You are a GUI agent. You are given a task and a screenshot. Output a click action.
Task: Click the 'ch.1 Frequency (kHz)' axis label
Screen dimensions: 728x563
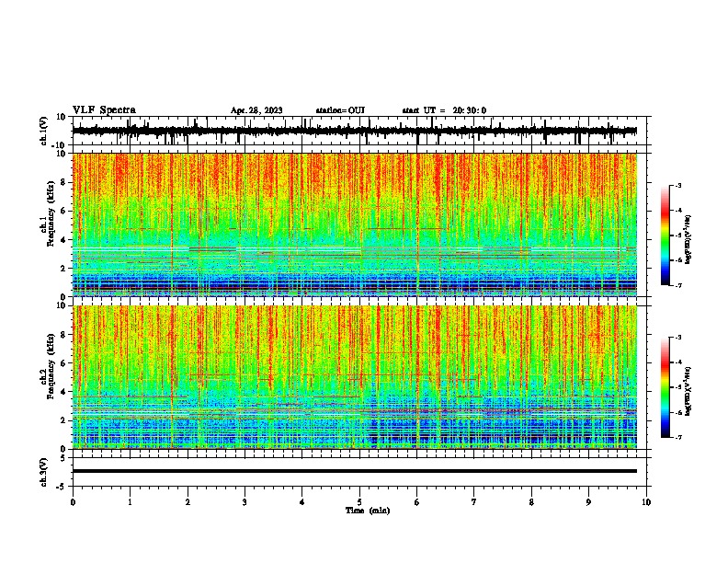click(x=47, y=213)
